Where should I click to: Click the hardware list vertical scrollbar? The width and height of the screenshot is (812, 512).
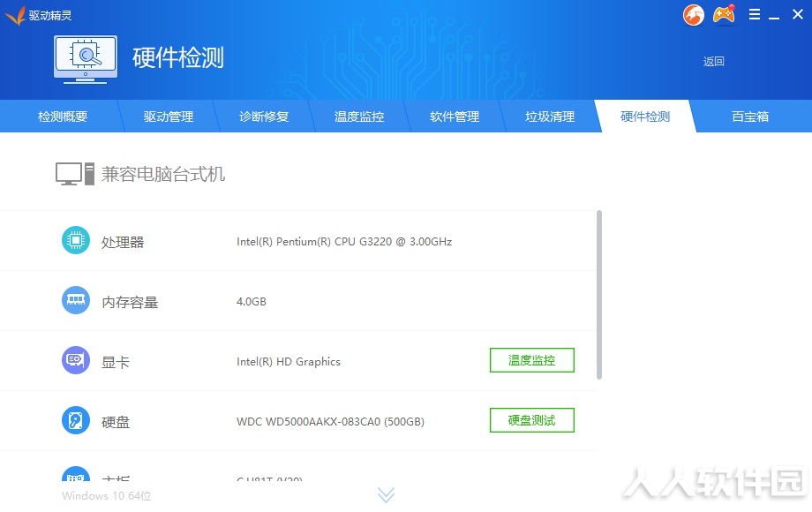coord(599,295)
